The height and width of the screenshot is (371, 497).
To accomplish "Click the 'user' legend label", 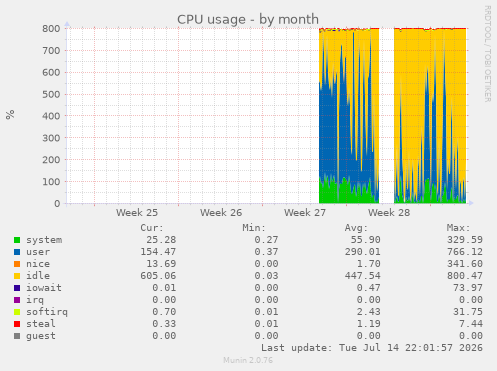I will pyautogui.click(x=38, y=252).
